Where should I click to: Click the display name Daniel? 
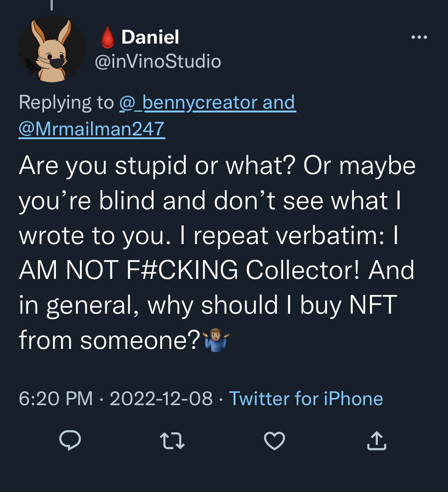(150, 37)
